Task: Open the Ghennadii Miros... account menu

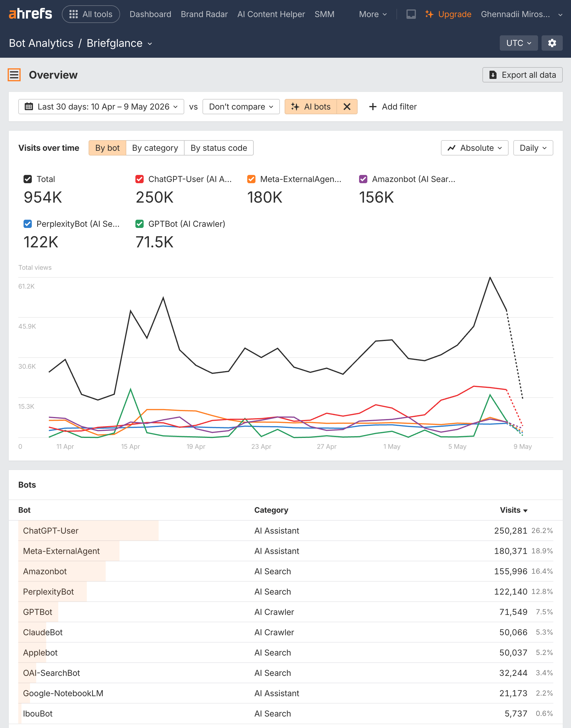Action: point(522,14)
